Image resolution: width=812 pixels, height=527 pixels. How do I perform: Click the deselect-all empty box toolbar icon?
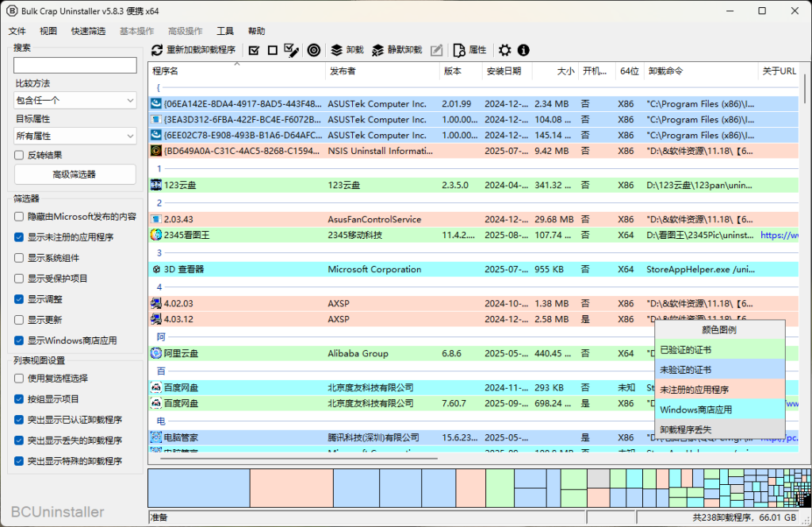[x=273, y=50]
